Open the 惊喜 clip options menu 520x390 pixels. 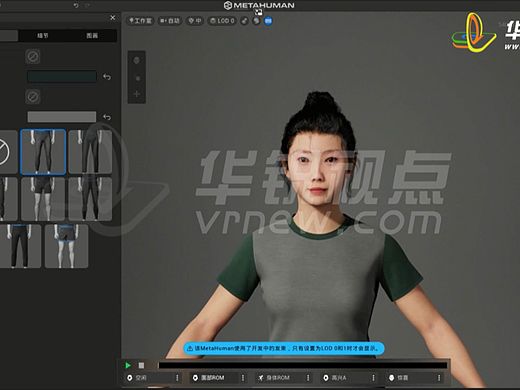(439, 378)
